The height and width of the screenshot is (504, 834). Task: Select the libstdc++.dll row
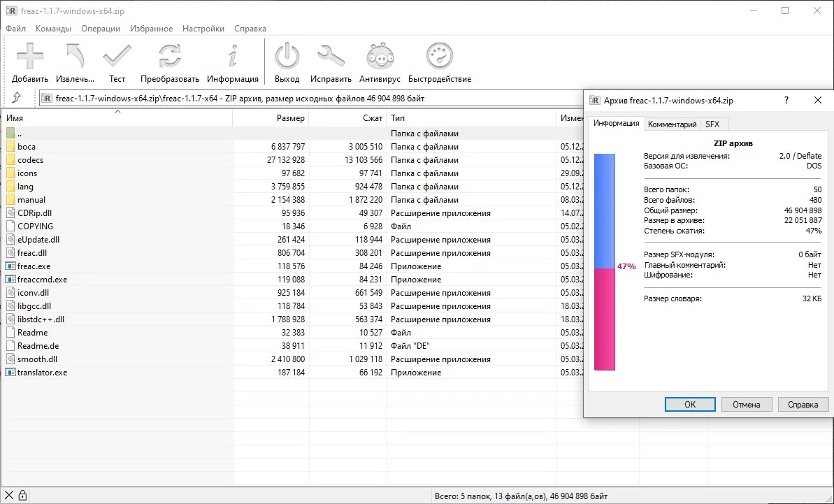pos(294,319)
